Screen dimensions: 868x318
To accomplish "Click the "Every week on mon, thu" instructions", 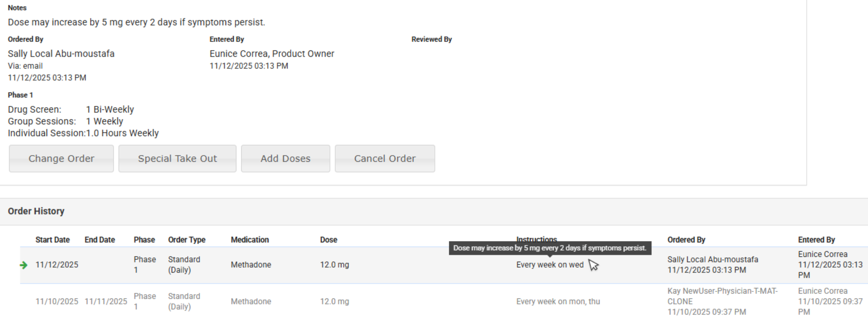I will click(558, 302).
